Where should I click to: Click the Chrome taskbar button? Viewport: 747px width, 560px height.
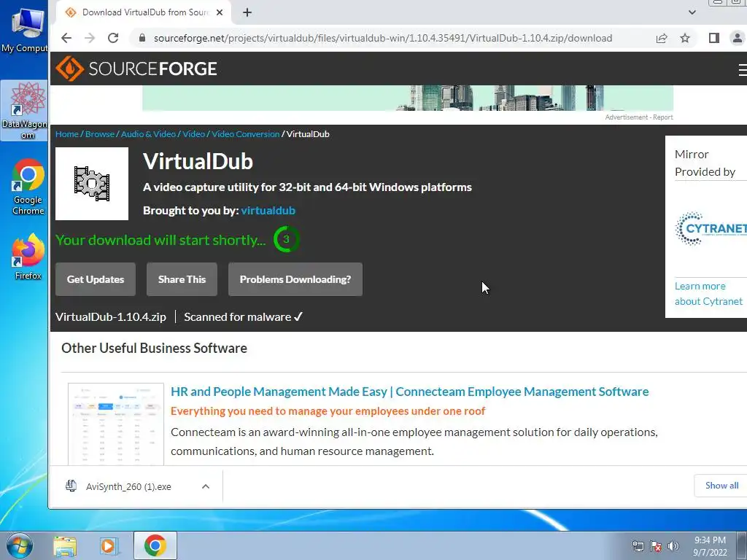pos(155,545)
